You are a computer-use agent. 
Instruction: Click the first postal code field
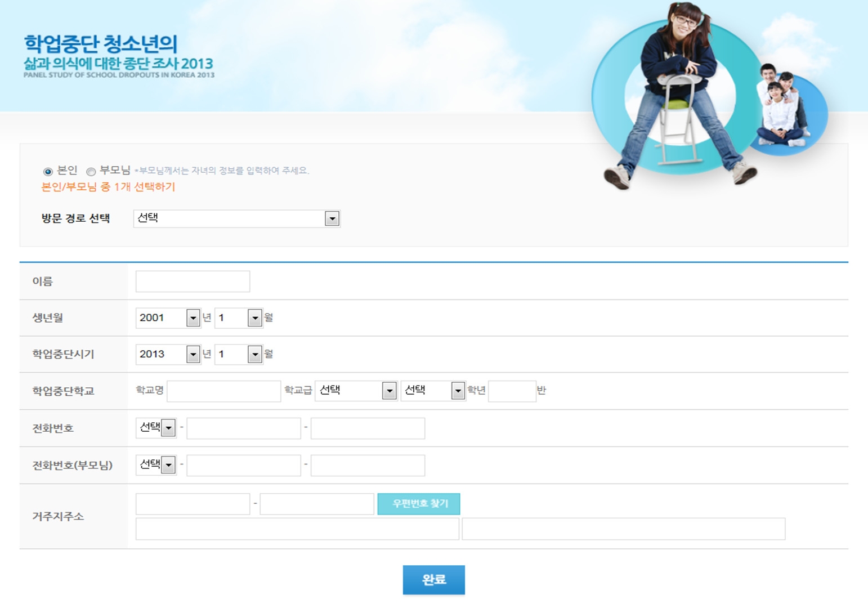pos(193,504)
